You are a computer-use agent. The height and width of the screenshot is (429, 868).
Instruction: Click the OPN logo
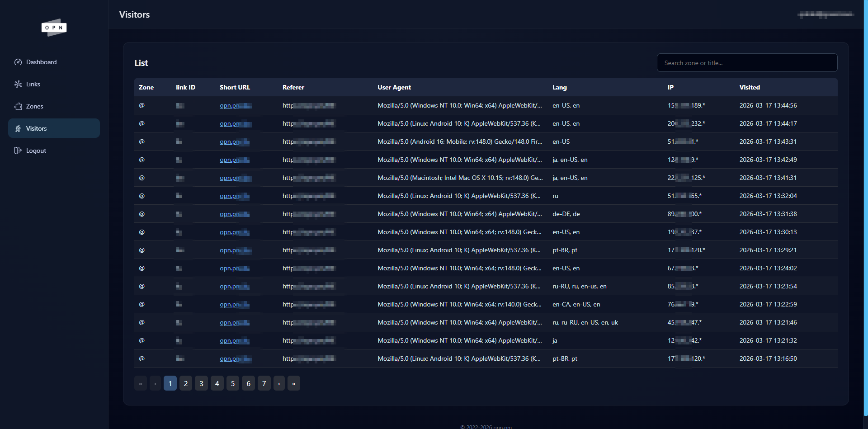coord(54,28)
